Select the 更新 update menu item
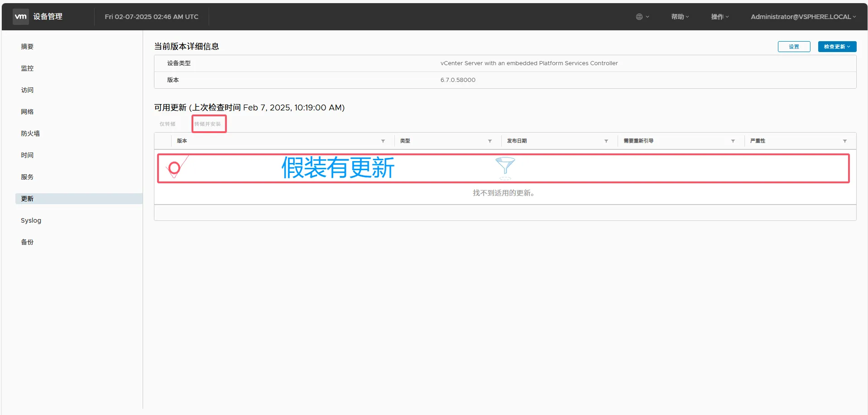This screenshot has height=415, width=868. click(x=79, y=199)
